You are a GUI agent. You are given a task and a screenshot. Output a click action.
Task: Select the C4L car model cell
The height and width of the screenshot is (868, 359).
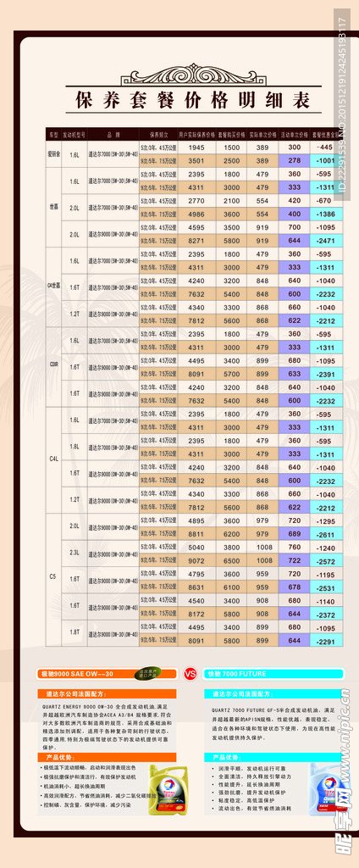pyautogui.click(x=53, y=460)
